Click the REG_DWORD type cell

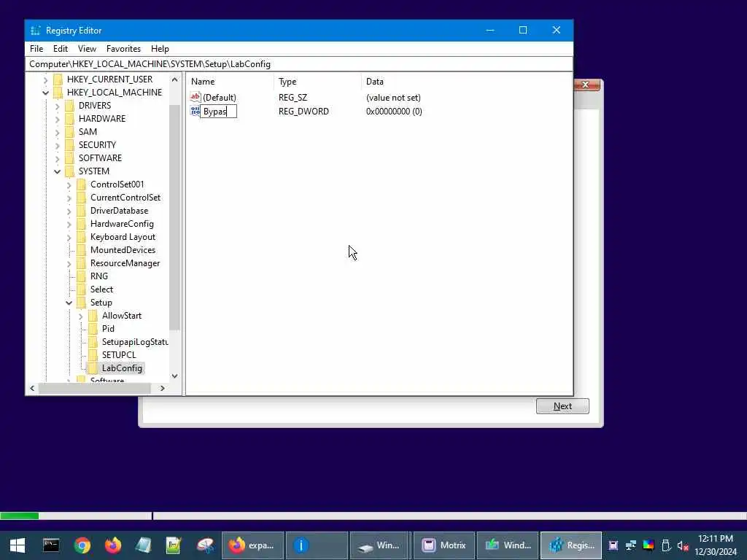point(303,112)
